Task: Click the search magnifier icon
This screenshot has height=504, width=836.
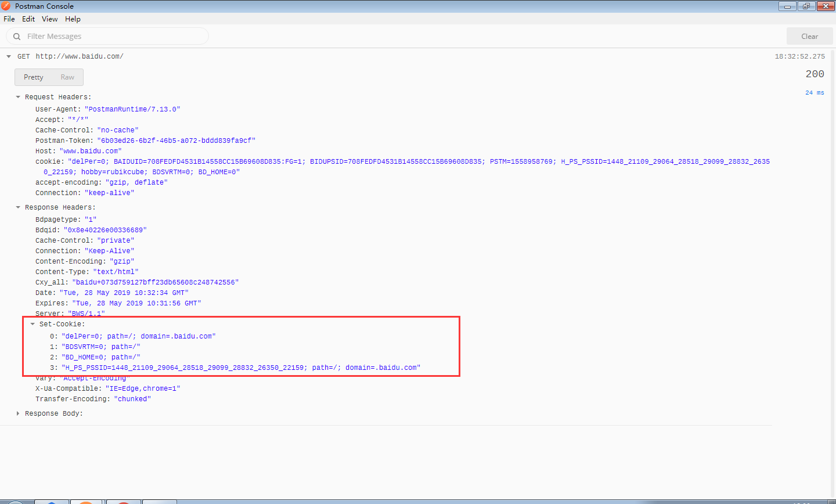Action: [17, 36]
